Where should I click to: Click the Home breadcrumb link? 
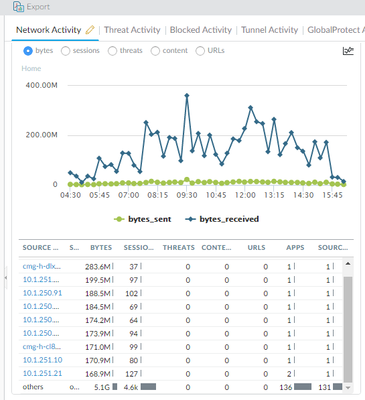tap(31, 68)
